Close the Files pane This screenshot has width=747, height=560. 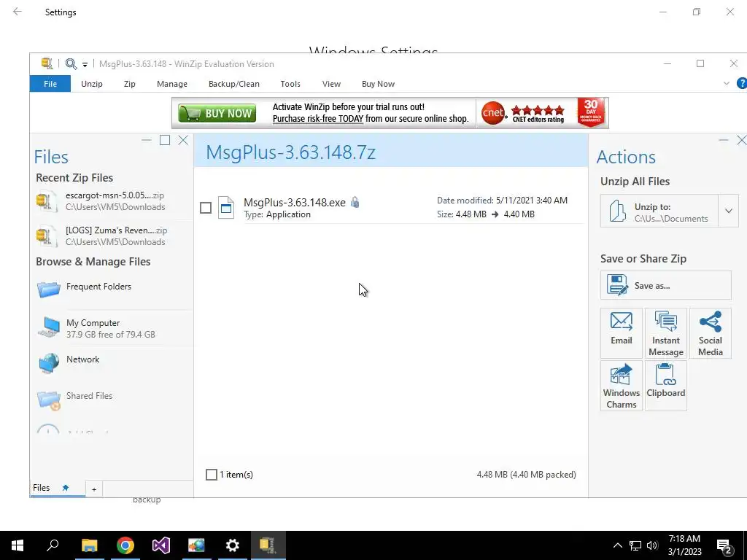[x=183, y=140]
